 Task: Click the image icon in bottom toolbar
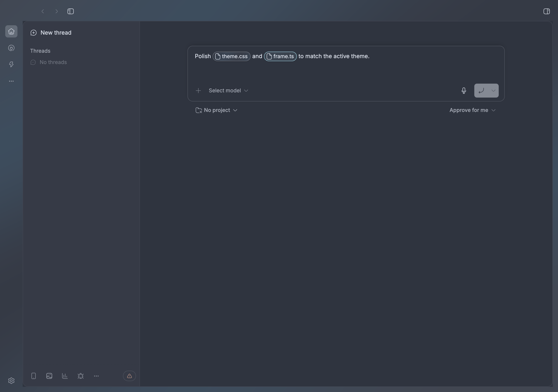(x=49, y=376)
